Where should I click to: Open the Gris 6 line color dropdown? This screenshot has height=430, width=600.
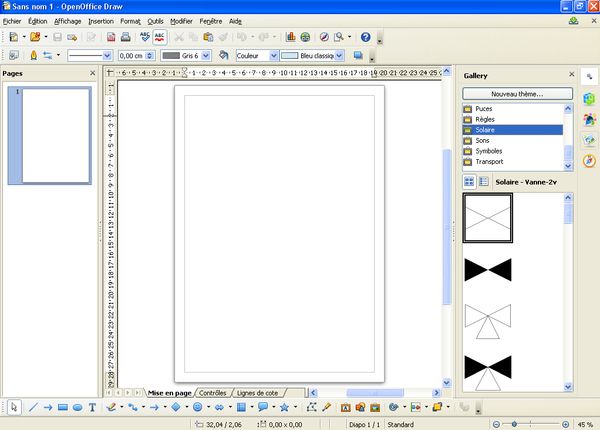tap(206, 55)
